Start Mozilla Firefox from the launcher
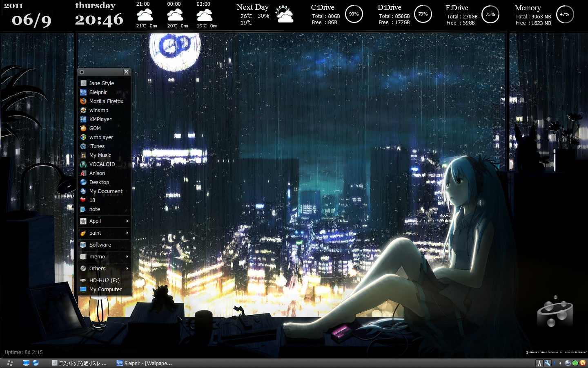The height and width of the screenshot is (368, 588). pos(104,101)
